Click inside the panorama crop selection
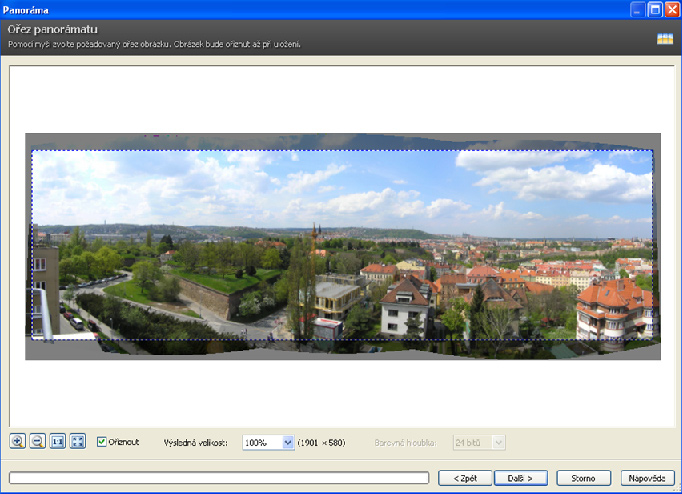The width and height of the screenshot is (682, 494). pyautogui.click(x=342, y=245)
